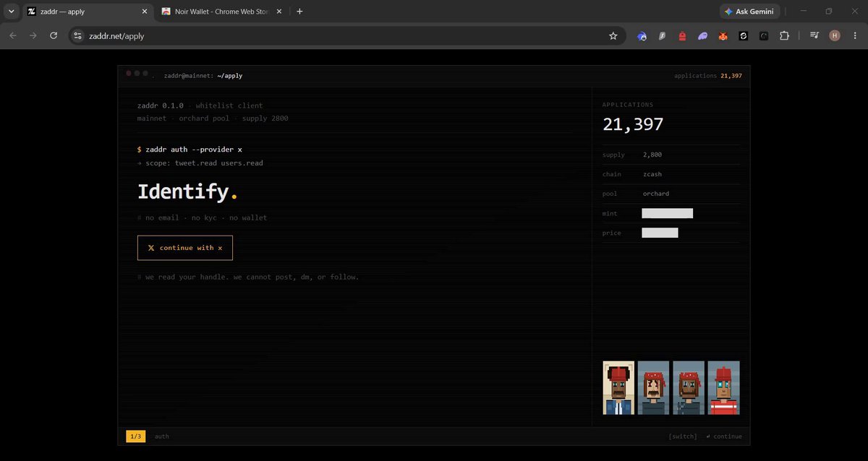Screen dimensions: 868x461
Task: Click the supply 2,800 value
Action: 652,155
